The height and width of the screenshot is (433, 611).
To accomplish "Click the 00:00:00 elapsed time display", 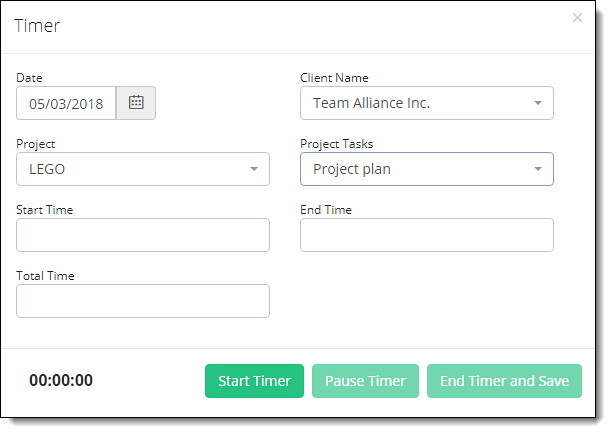I will coord(61,380).
